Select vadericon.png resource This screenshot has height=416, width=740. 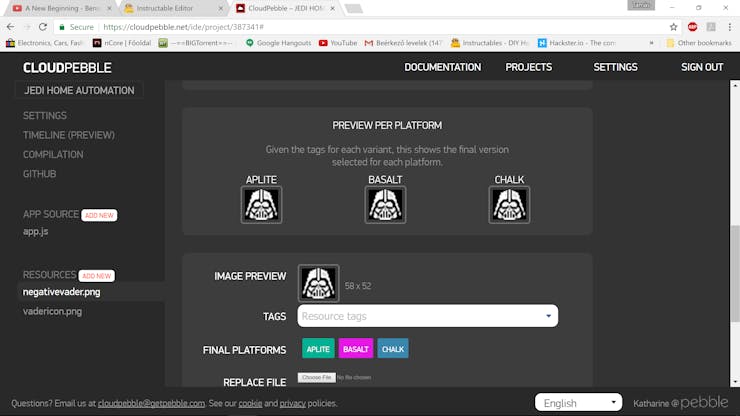tap(52, 311)
